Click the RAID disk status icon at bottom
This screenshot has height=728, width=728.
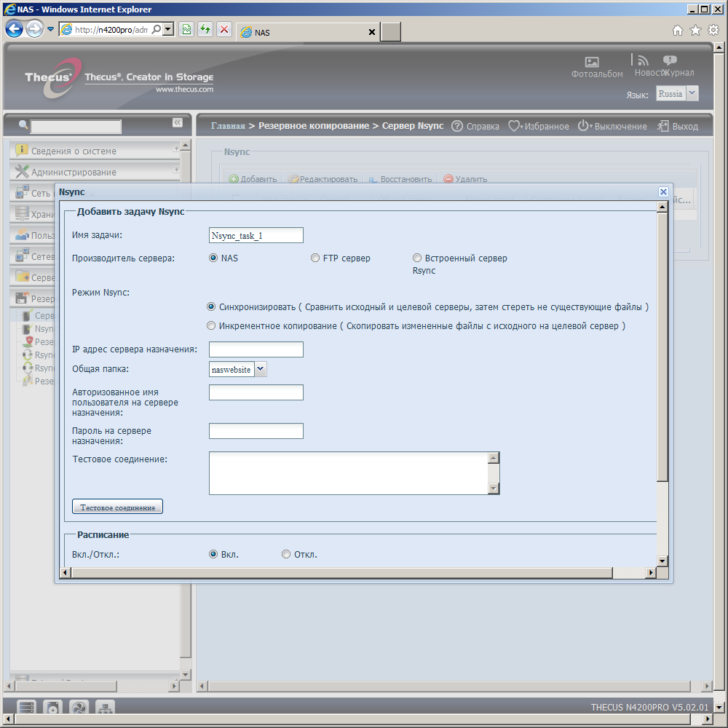coord(26,707)
